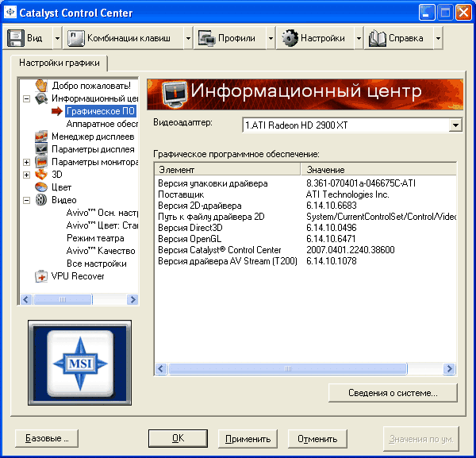Click the Менеджер дисплеев icon
This screenshot has height=458, width=476.
41,137
